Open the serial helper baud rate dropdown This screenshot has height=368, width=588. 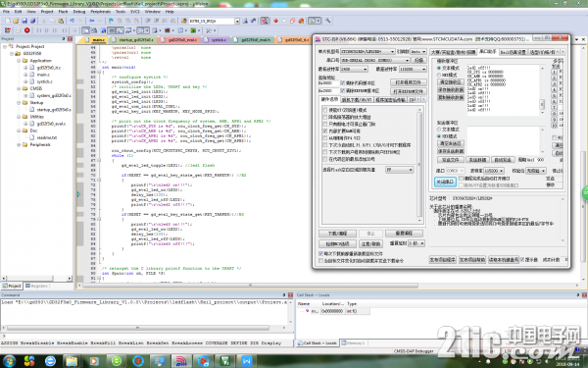(x=494, y=171)
